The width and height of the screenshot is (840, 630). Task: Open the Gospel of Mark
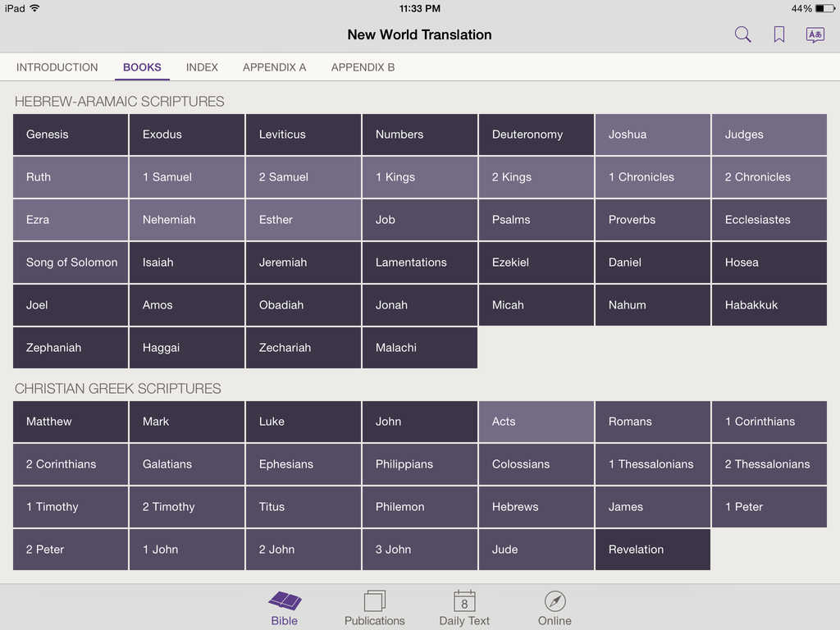pos(187,422)
